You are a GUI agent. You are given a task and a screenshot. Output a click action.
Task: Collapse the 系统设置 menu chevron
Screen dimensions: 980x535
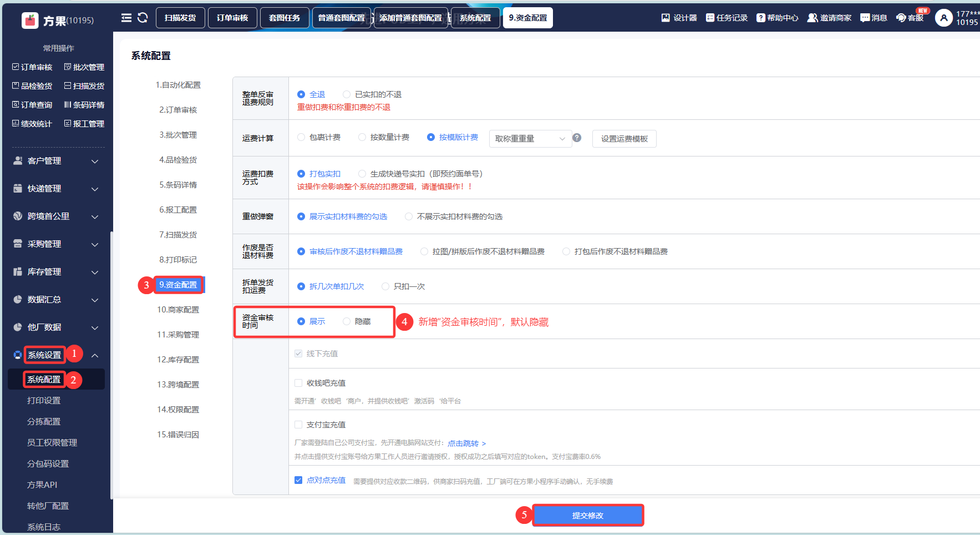coord(95,355)
